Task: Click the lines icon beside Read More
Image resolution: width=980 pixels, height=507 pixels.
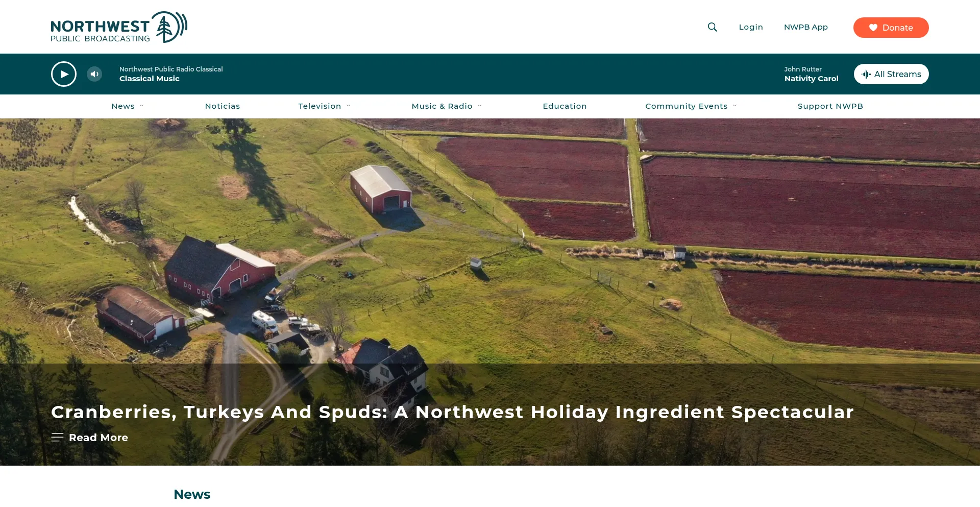Action: click(x=57, y=438)
